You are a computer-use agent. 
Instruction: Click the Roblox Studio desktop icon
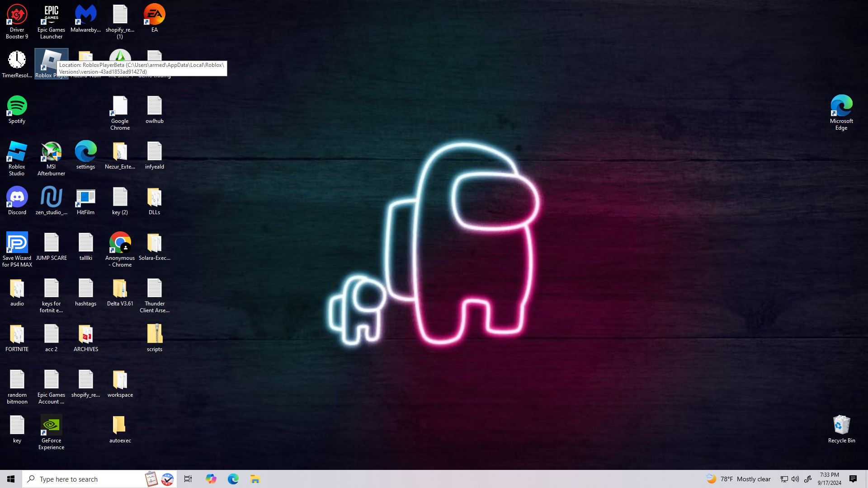(17, 152)
